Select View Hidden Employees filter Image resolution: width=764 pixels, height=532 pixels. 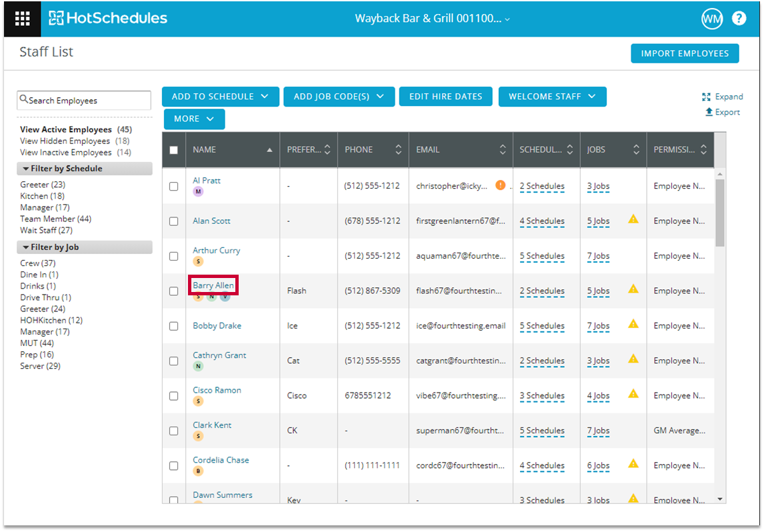(x=75, y=141)
